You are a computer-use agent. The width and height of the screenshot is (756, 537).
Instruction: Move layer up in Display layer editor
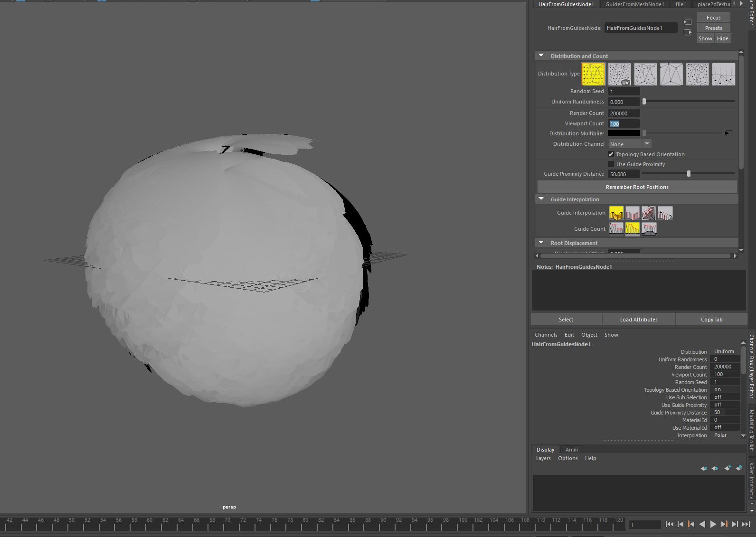(x=703, y=468)
